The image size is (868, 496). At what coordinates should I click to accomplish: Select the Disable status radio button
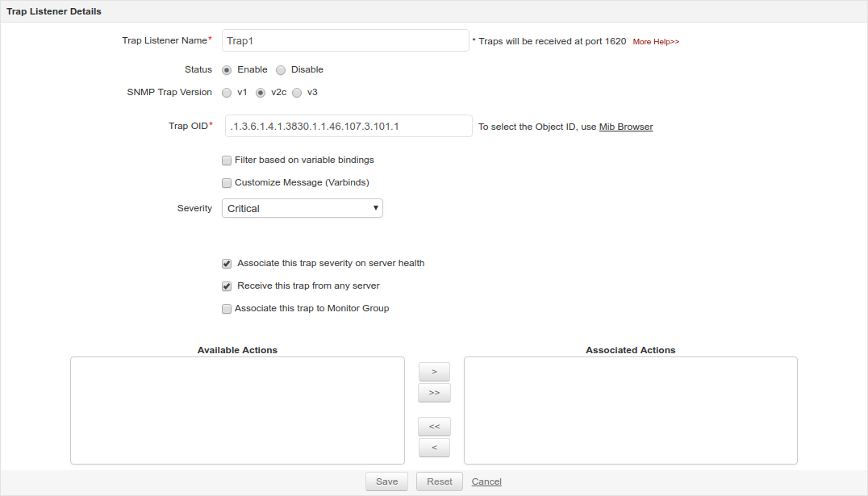tap(281, 70)
